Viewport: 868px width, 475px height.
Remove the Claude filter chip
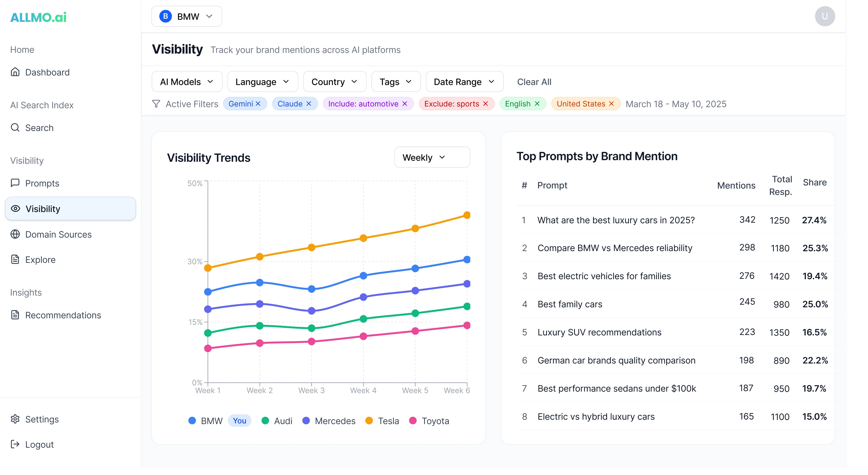pos(309,104)
